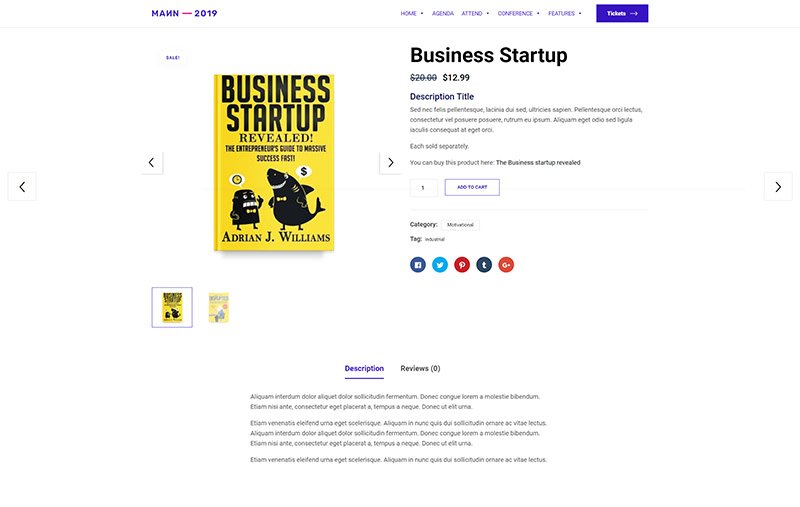Pin product with Pinterest icon
Image resolution: width=800 pixels, height=507 pixels.
coord(462,265)
